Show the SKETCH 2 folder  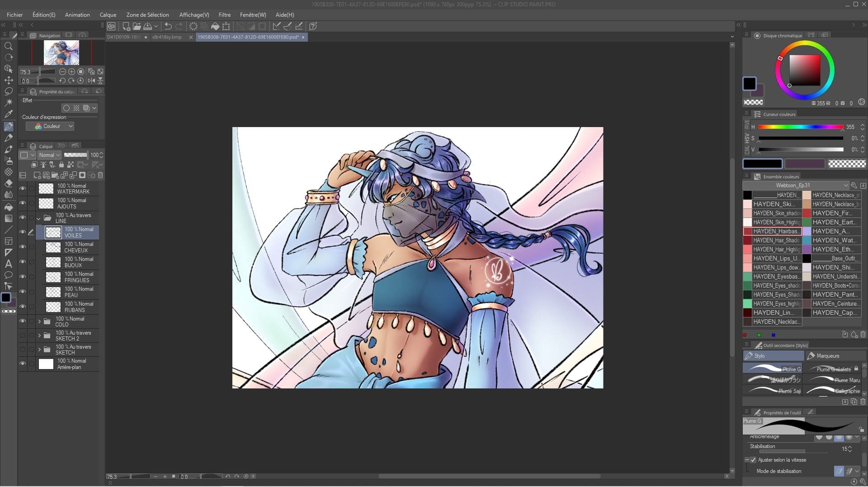pos(22,336)
